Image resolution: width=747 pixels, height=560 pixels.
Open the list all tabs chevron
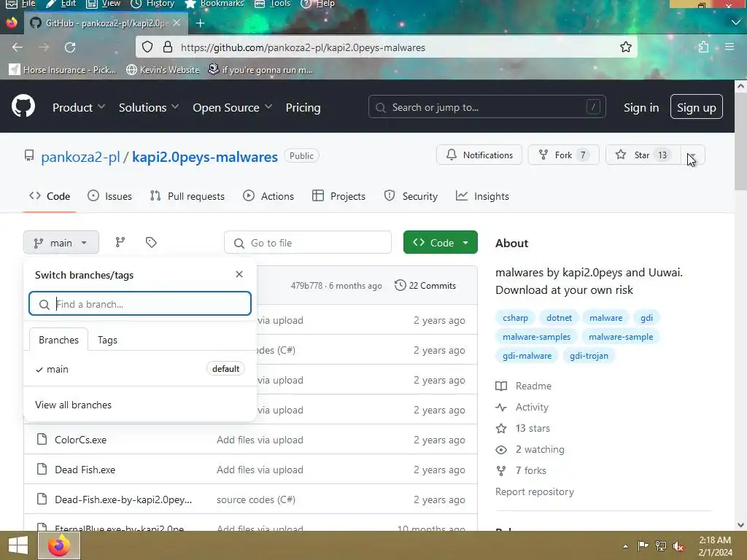point(735,23)
